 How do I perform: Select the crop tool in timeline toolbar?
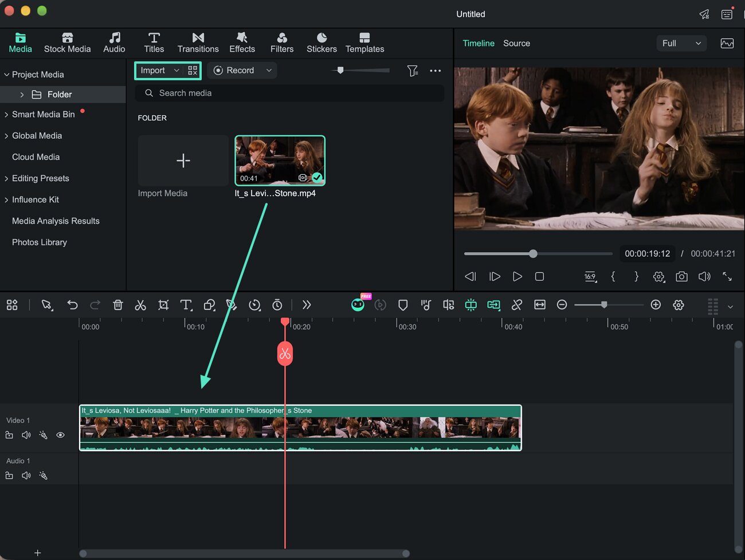coord(163,305)
